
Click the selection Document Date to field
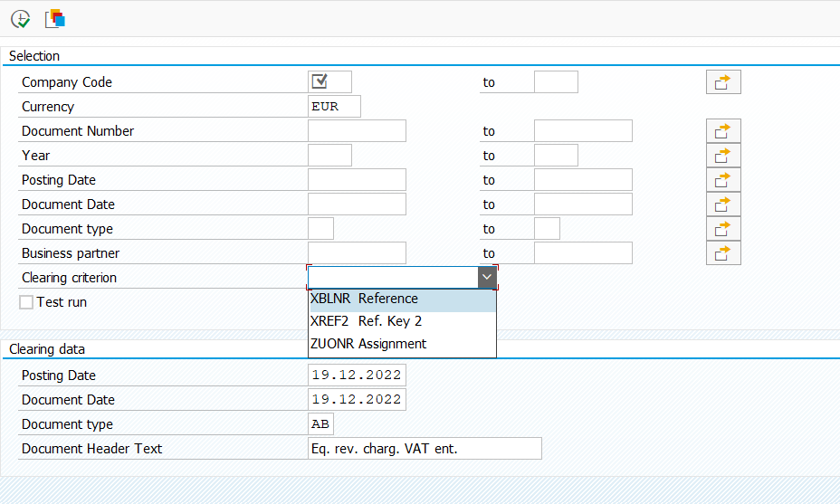pyautogui.click(x=583, y=204)
